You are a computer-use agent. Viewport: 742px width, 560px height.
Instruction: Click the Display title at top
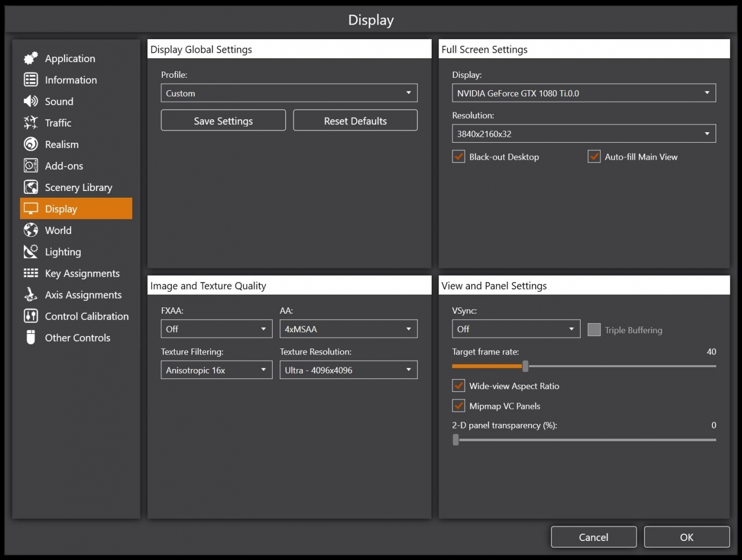[x=371, y=20]
